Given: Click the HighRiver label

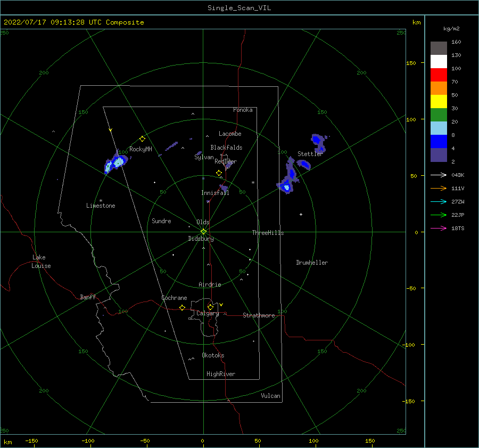Looking at the screenshot, I should click(221, 374).
